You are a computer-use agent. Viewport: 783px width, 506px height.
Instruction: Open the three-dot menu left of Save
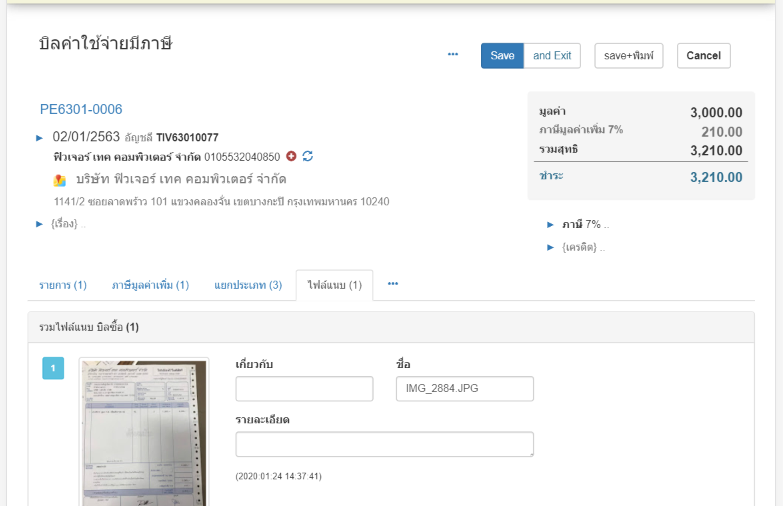(453, 55)
